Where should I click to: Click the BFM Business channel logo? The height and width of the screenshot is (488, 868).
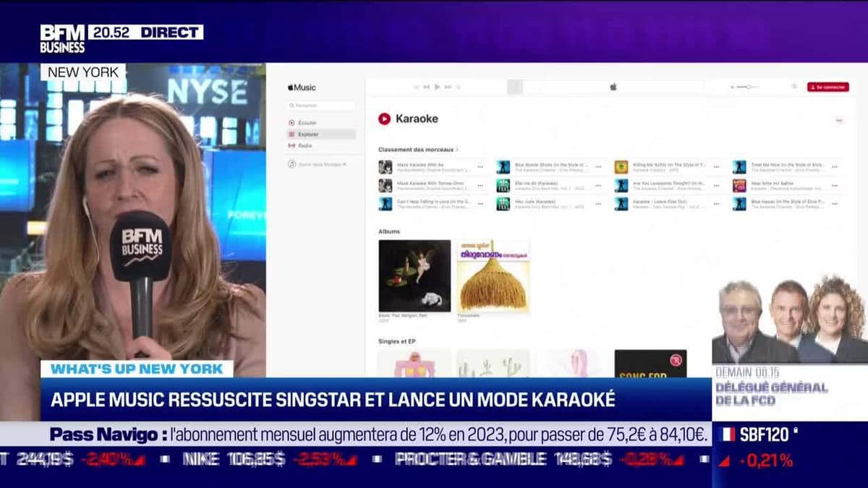click(62, 38)
